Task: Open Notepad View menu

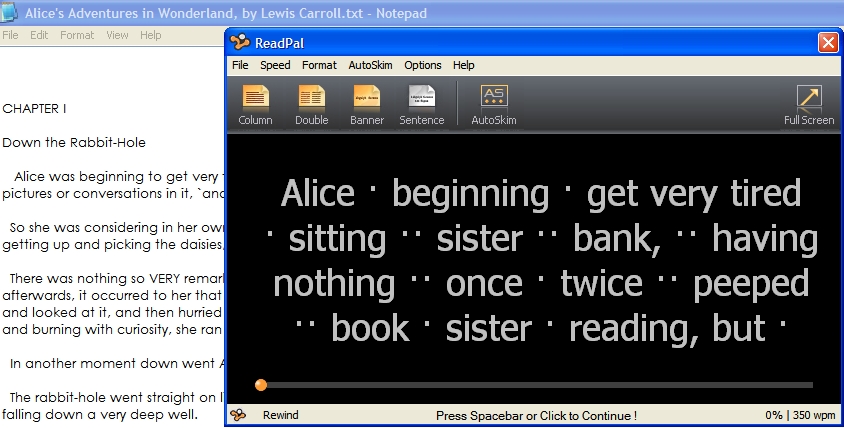Action: (x=117, y=35)
